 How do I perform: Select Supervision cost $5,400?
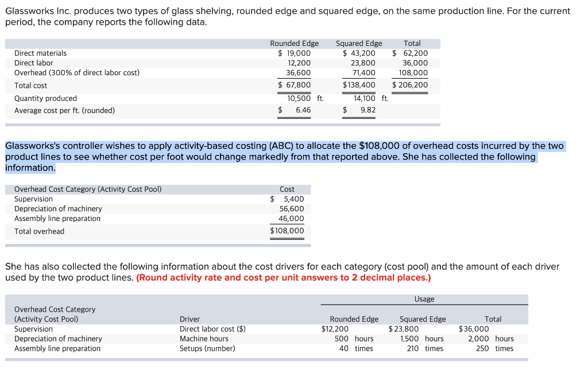click(287, 199)
